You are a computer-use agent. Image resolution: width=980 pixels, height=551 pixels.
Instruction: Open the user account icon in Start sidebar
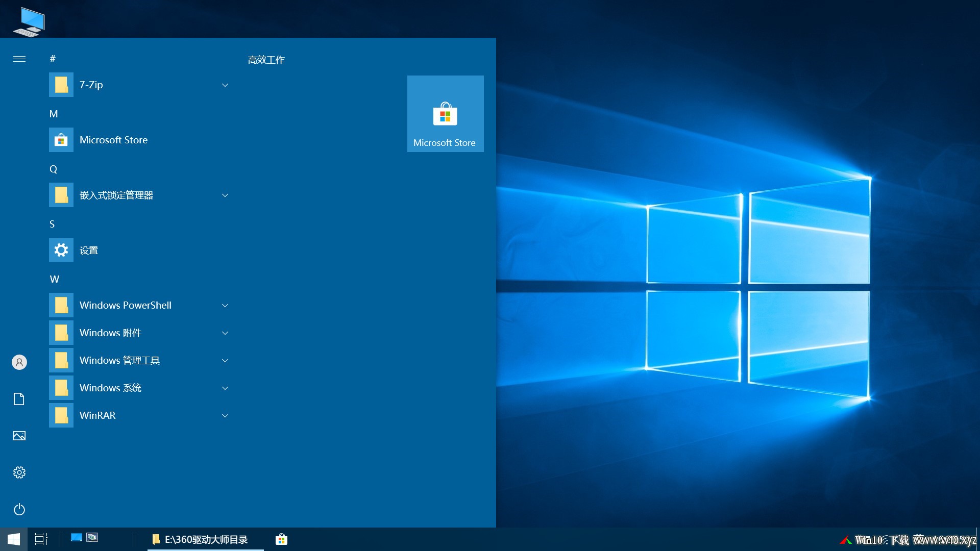click(19, 362)
